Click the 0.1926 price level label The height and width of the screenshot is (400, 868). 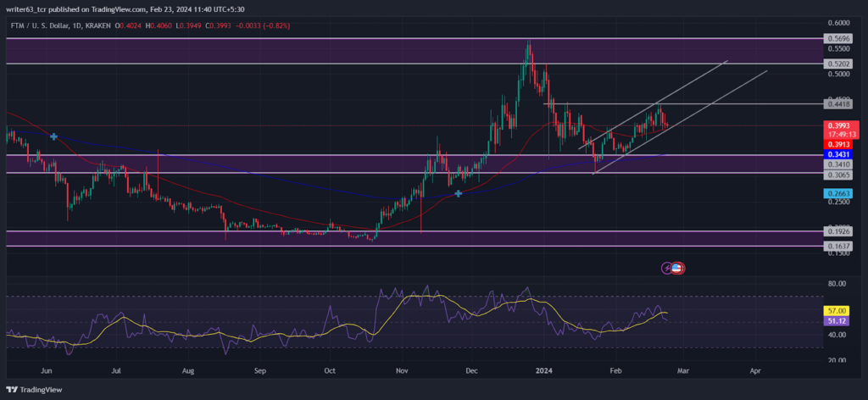[837, 231]
